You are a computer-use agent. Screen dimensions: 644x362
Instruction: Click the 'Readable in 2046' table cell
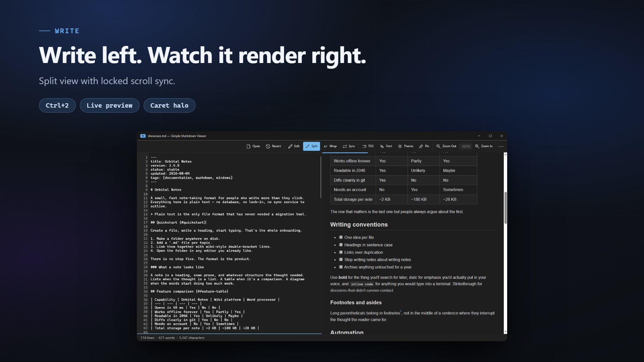coord(353,171)
